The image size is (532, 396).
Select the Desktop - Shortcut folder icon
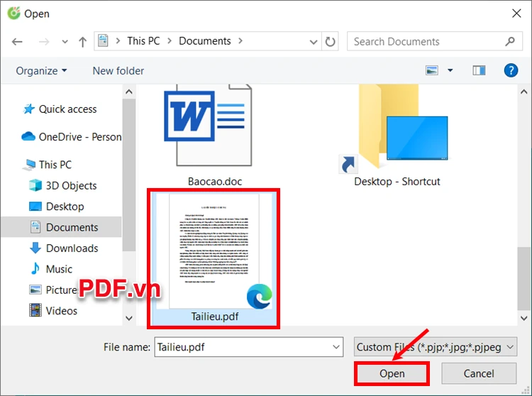pos(394,128)
